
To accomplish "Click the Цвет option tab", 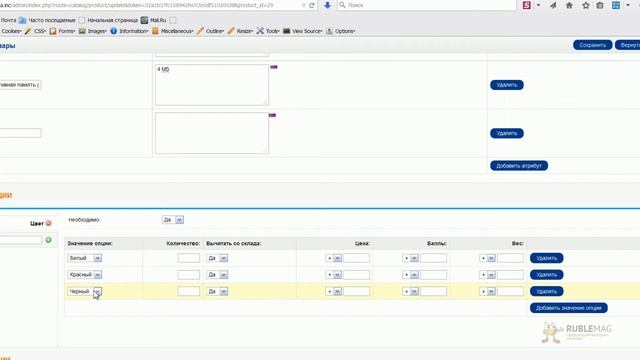I will coord(37,223).
